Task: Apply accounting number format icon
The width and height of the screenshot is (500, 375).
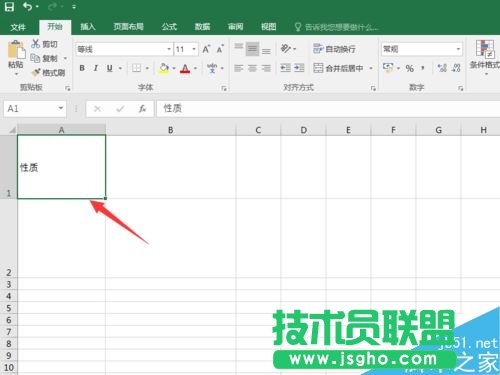Action: pos(388,68)
